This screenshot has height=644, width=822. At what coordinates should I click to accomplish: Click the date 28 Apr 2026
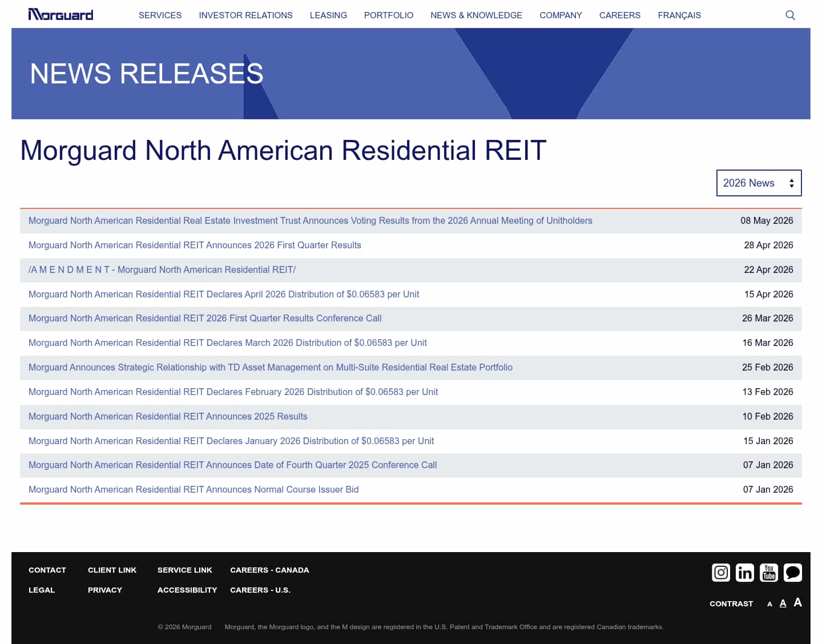(768, 245)
